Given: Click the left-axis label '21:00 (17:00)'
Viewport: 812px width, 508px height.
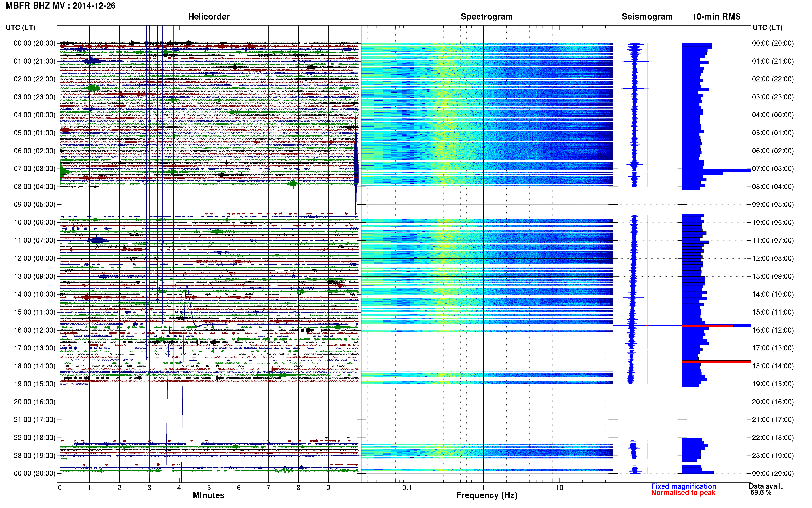Looking at the screenshot, I should [x=35, y=420].
